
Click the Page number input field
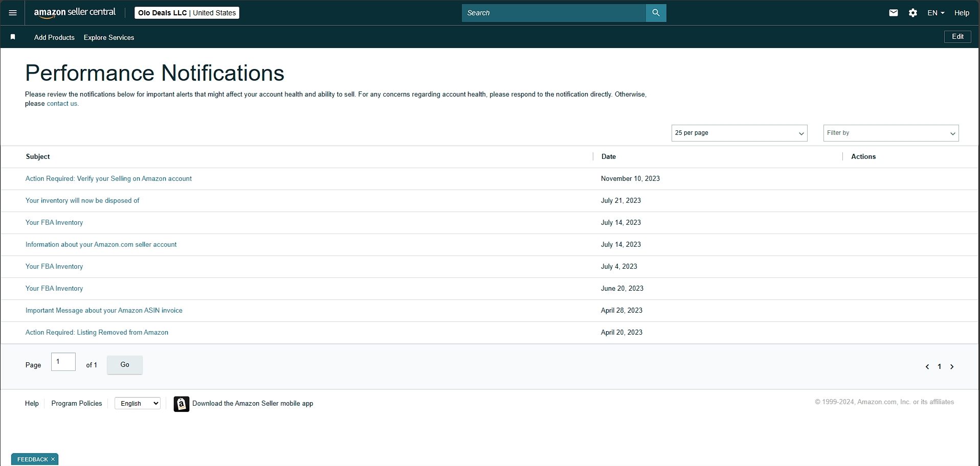click(63, 362)
